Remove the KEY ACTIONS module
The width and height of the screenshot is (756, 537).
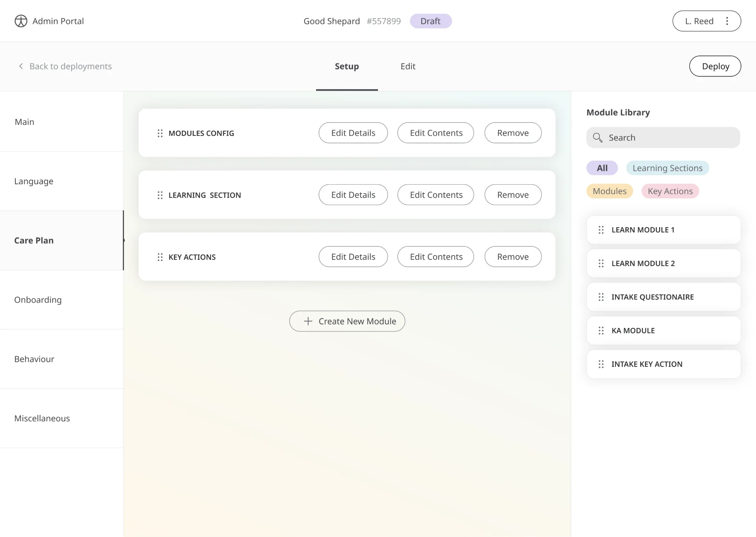(x=513, y=257)
